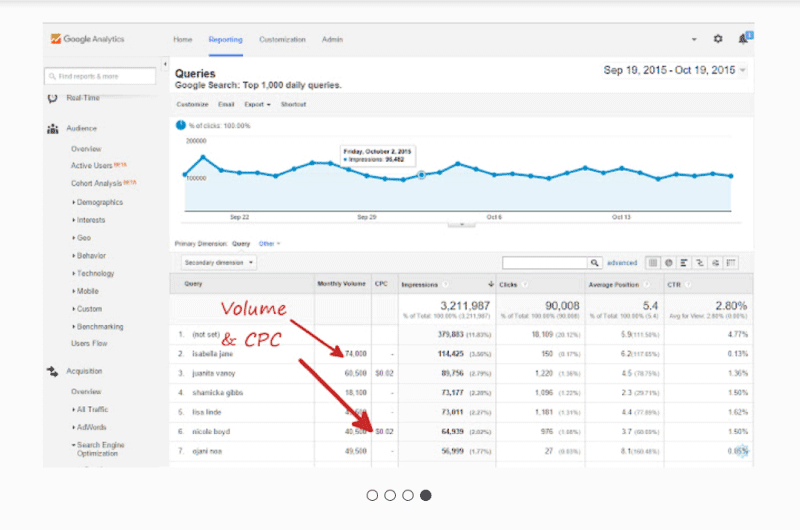Click help icon beside Clicks header
Screen dimensions: 800x530
525,285
